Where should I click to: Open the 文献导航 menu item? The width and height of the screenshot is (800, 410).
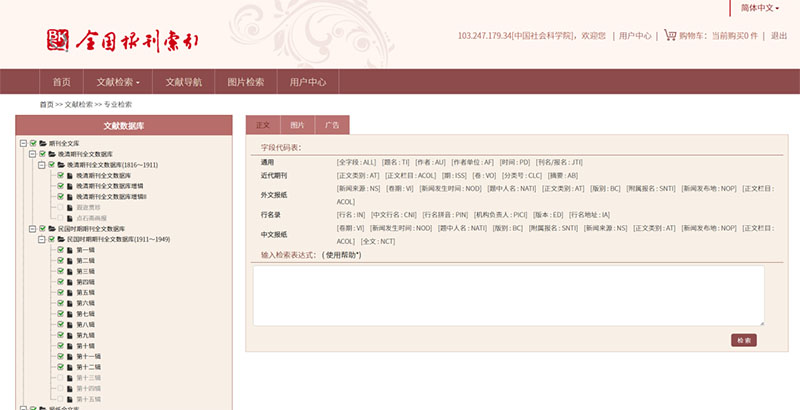click(183, 82)
